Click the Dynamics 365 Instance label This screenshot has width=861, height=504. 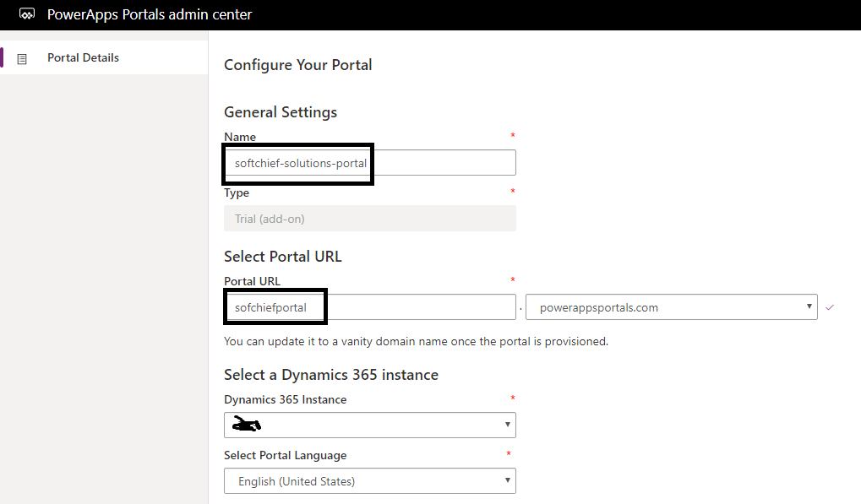[x=285, y=399]
